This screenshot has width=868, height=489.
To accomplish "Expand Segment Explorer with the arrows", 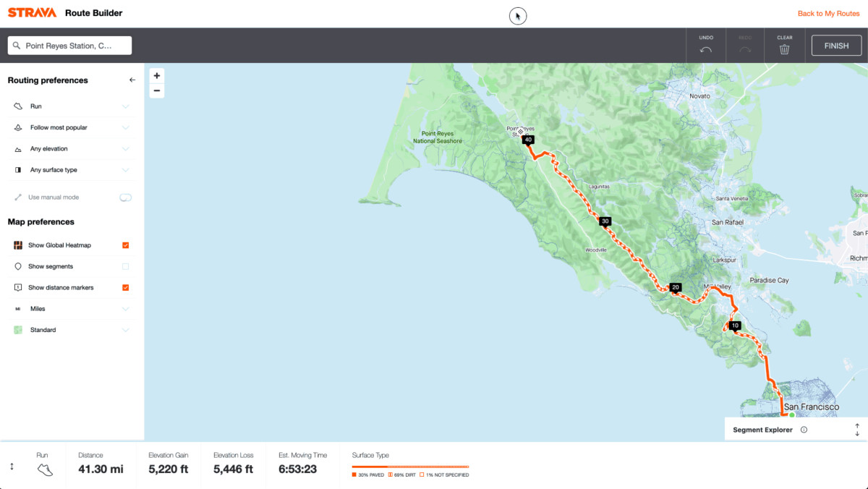I will point(857,430).
